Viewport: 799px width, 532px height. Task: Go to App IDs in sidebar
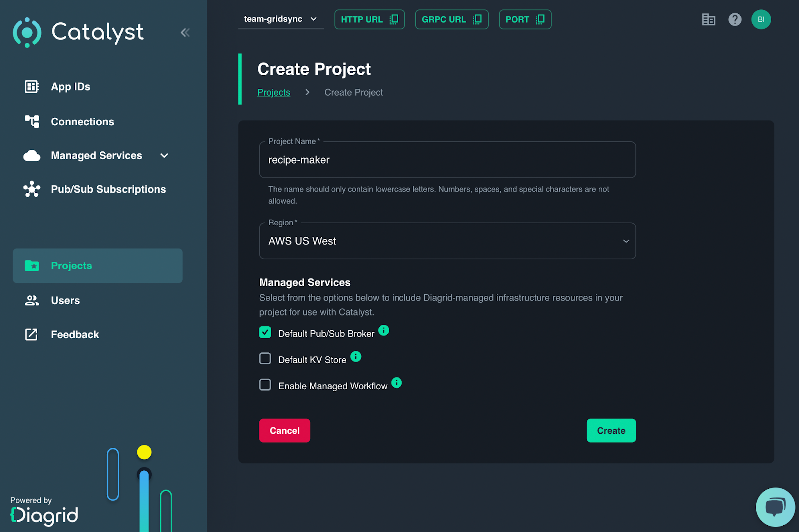click(x=70, y=87)
